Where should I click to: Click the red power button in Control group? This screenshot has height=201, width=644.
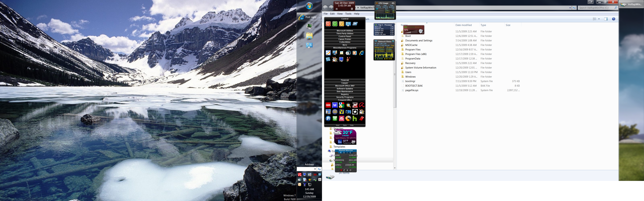328,24
